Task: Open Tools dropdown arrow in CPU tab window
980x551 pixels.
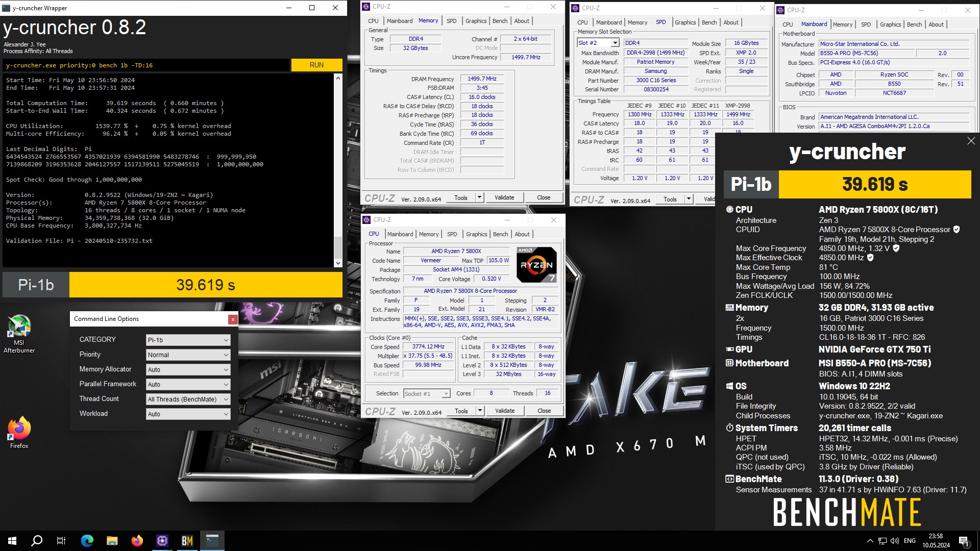Action: [x=480, y=411]
